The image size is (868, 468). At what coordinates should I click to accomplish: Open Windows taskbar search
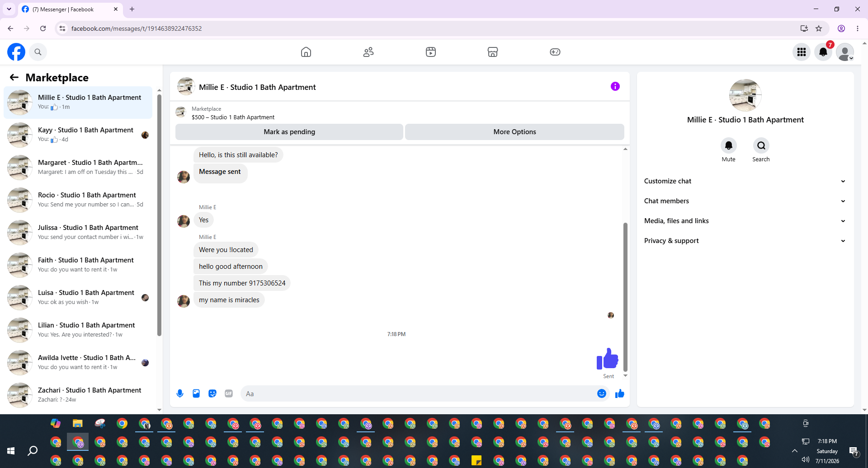[33, 450]
